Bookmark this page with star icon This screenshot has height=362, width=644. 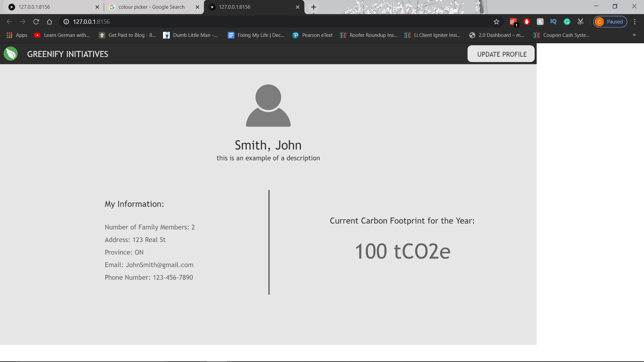[x=496, y=22]
